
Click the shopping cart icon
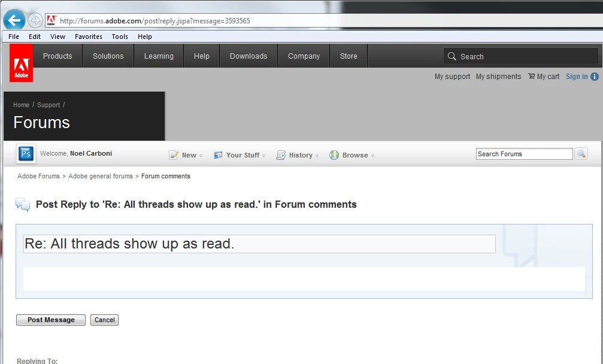(532, 76)
